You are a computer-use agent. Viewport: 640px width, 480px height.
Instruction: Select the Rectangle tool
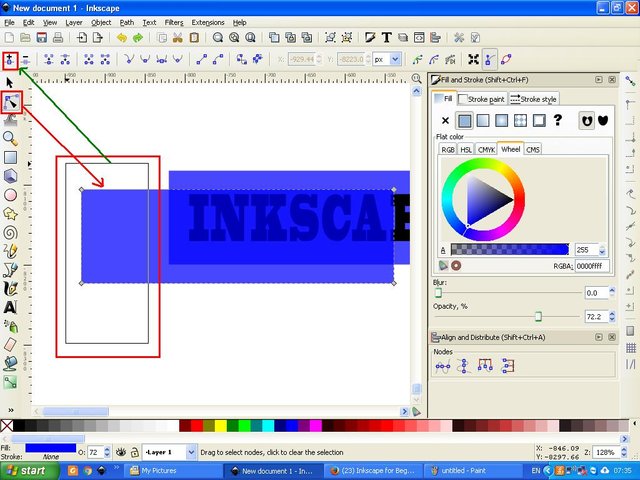[x=10, y=158]
